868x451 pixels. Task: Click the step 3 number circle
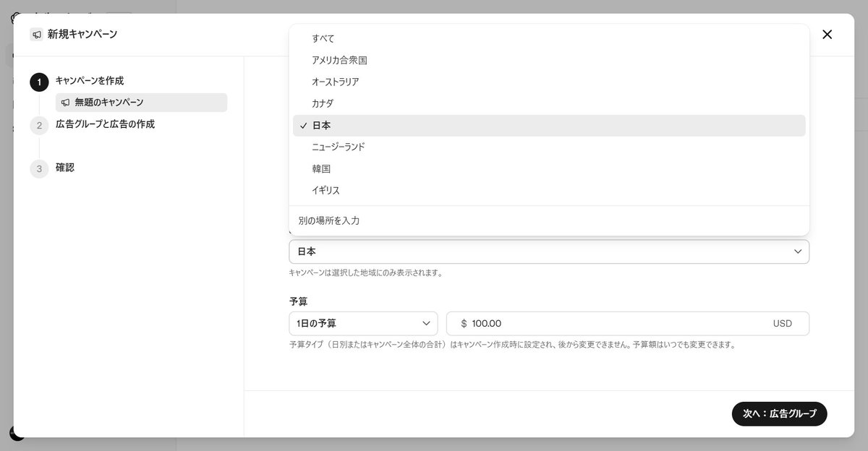pos(39,169)
